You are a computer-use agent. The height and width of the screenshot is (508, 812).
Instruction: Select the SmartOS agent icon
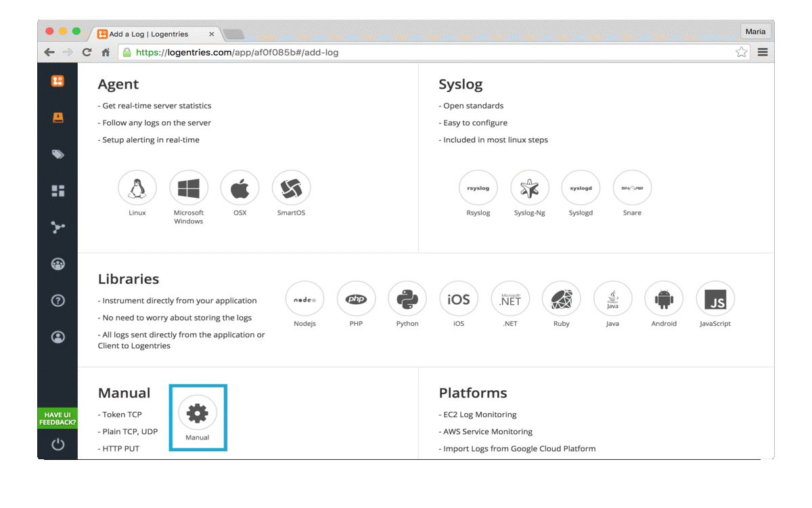[292, 188]
